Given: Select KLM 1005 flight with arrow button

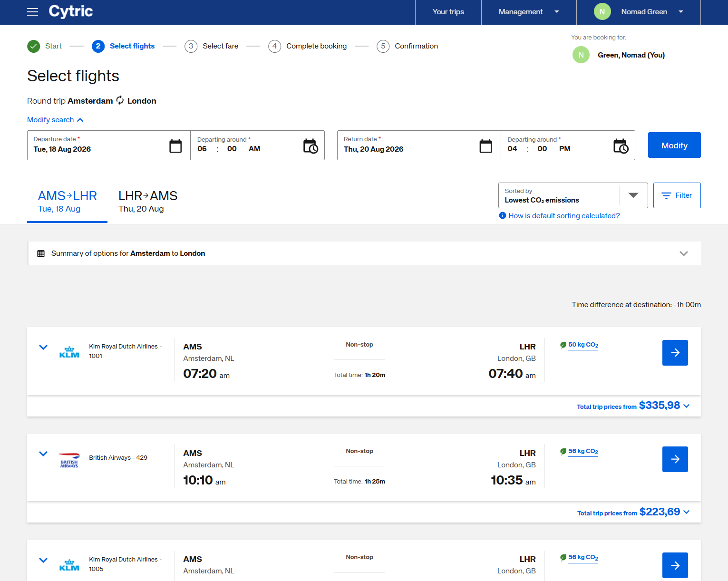Looking at the screenshot, I should point(675,565).
